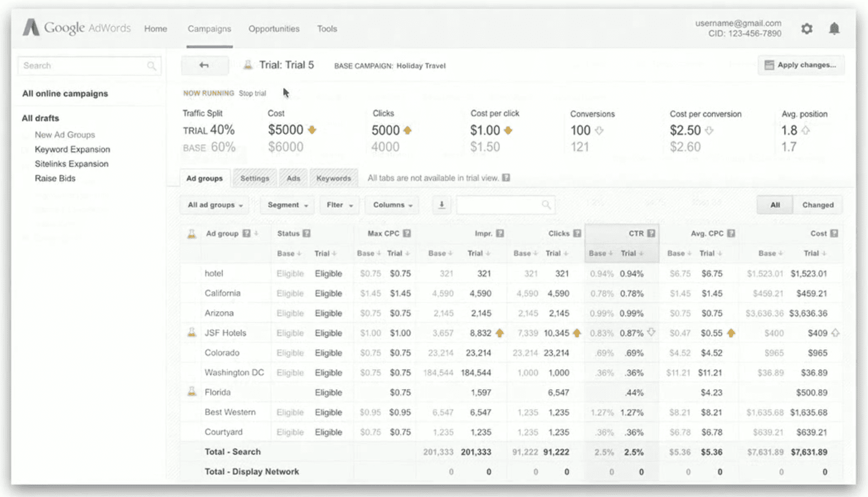Sort by Impr. Base column
This screenshot has height=497, width=868.
[x=441, y=253]
